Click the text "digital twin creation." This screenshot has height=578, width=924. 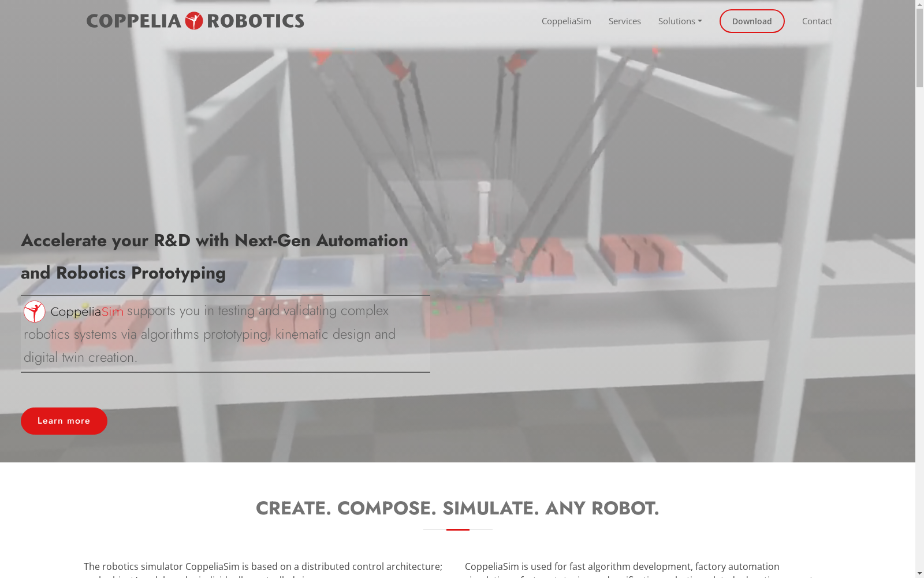(80, 357)
